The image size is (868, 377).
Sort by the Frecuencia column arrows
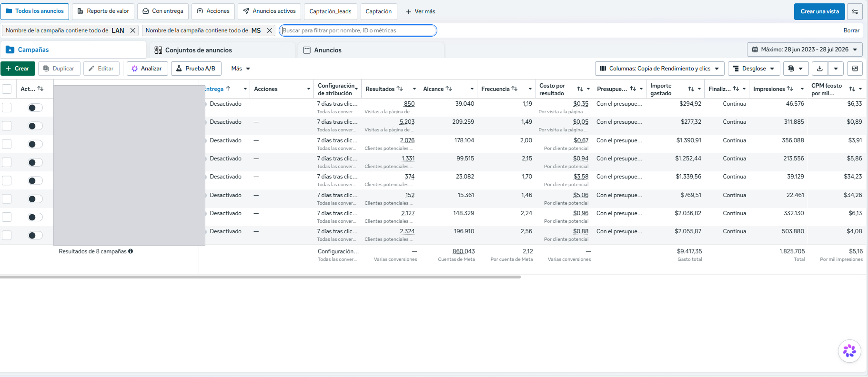515,89
